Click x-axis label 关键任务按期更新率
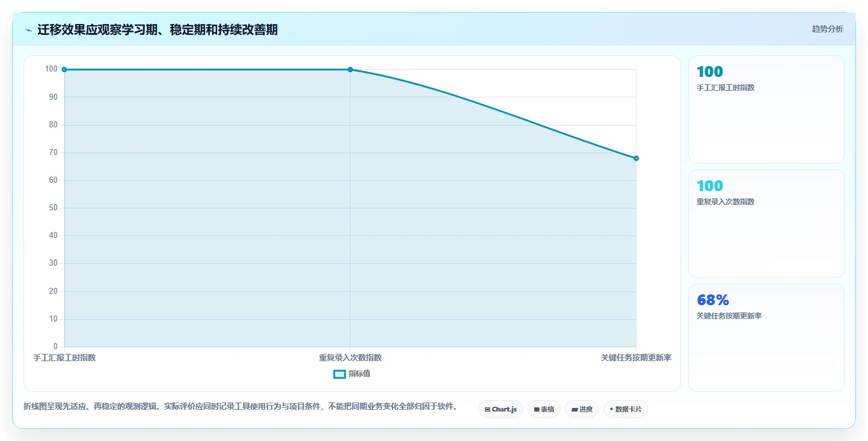868x441 pixels. 636,357
